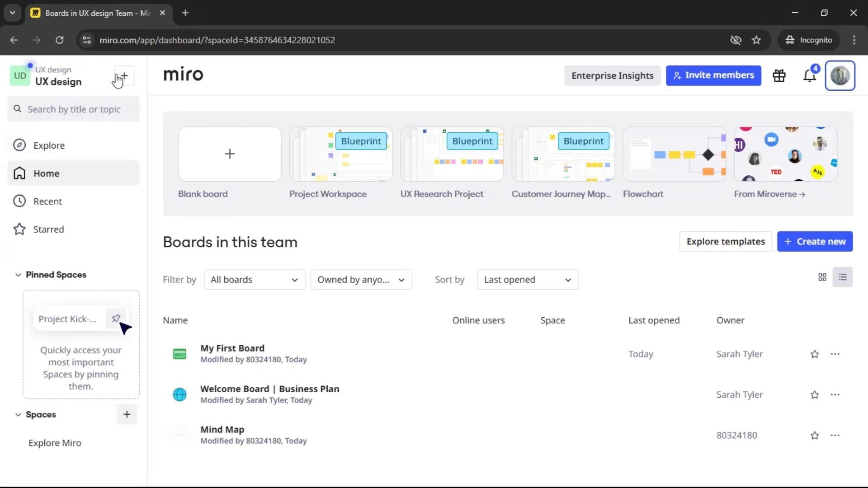This screenshot has height=488, width=868.
Task: Open the All boards filter dropdown
Action: (254, 280)
